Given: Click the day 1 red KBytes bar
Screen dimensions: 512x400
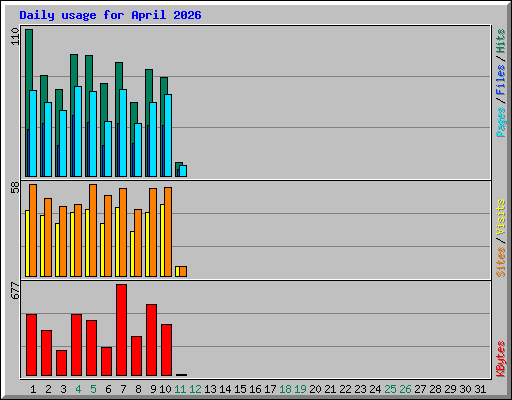Looking at the screenshot, I should [31, 345].
